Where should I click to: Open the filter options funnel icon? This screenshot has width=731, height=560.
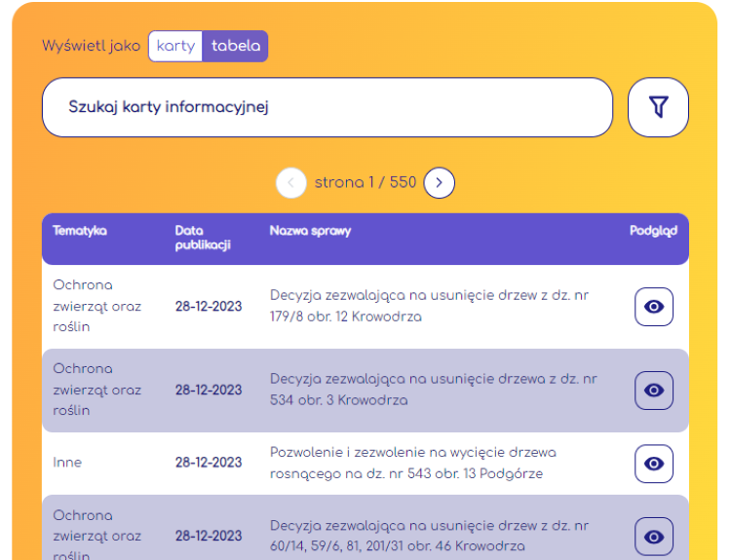658,107
